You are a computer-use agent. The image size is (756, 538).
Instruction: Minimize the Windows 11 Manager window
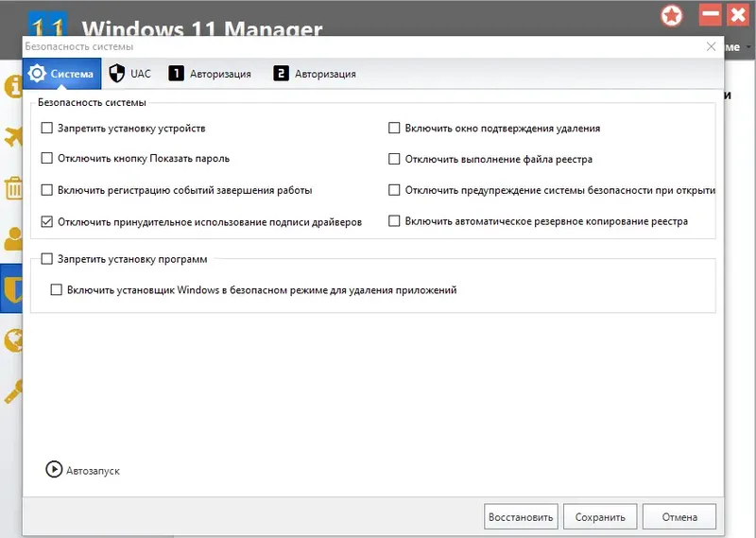(711, 15)
